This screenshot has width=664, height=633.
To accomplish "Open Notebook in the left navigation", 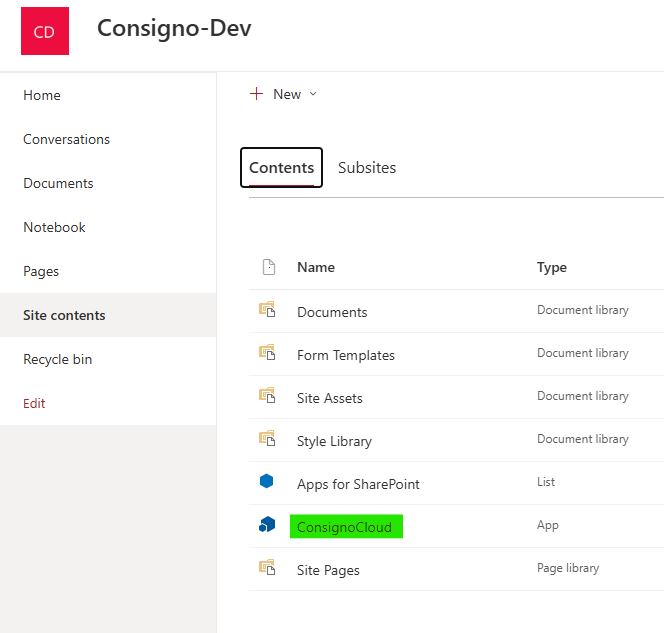I will (x=55, y=227).
